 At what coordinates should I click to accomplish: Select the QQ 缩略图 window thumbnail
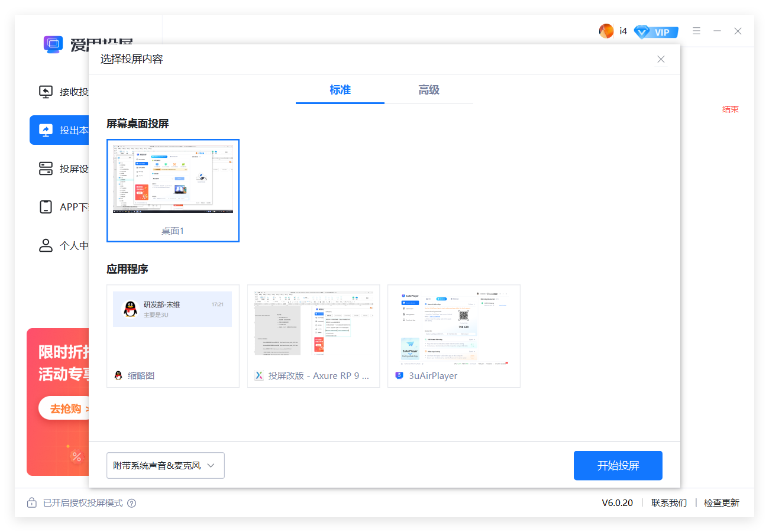172,336
